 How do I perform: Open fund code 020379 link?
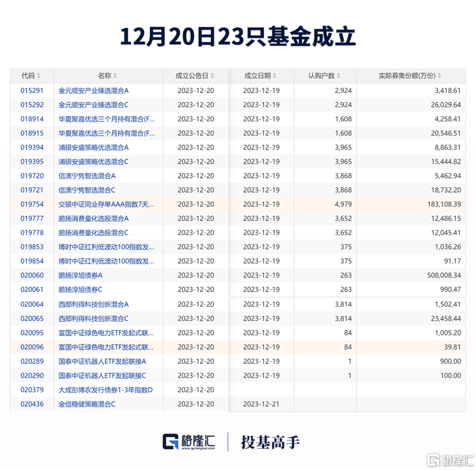click(x=32, y=390)
